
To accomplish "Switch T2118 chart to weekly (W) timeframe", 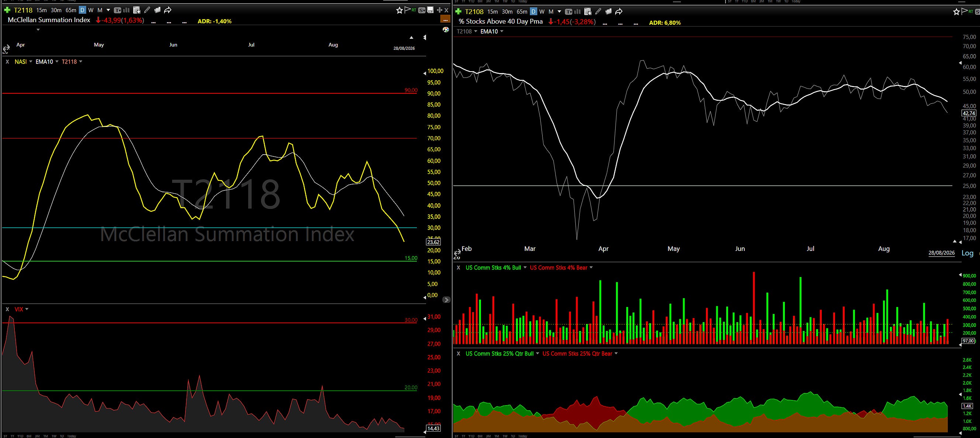I will click(x=91, y=10).
